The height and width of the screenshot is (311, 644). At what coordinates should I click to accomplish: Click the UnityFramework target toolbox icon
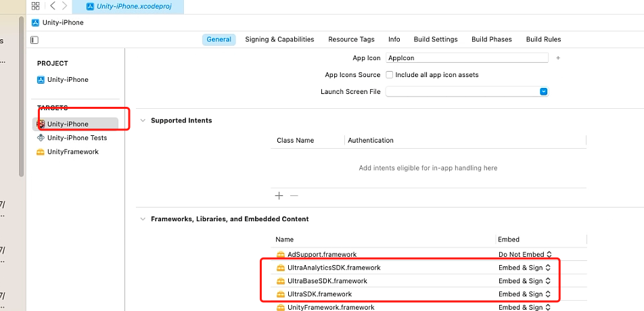click(41, 152)
